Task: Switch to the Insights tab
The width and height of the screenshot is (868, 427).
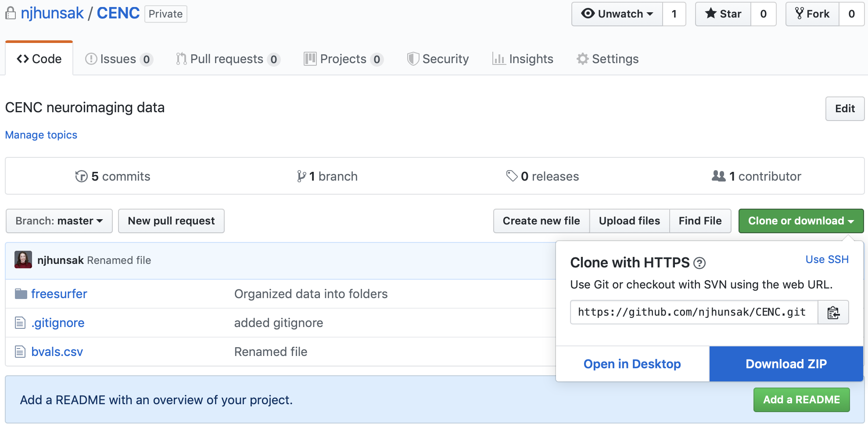Action: 523,59
